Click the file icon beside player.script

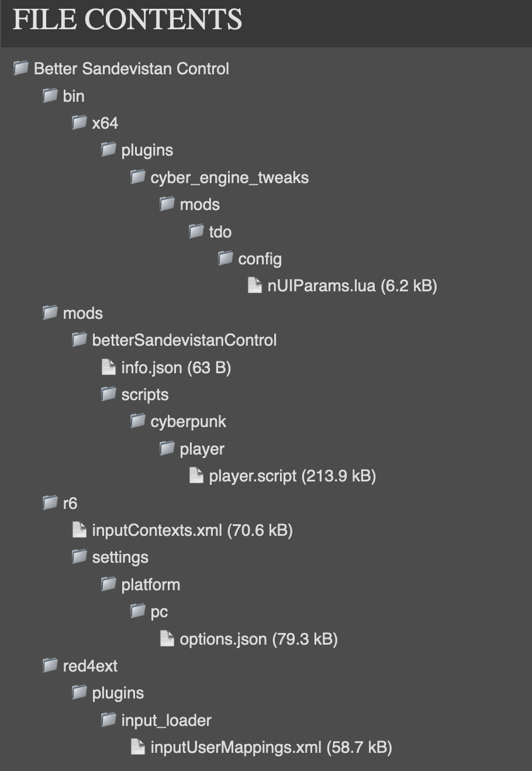(196, 475)
